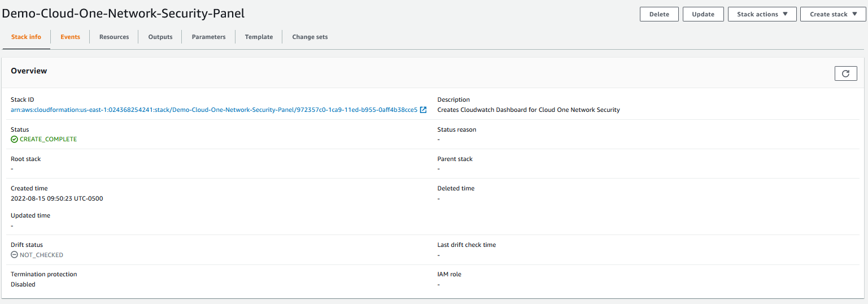Switch to the Parameters tab
The width and height of the screenshot is (868, 304).
tap(208, 37)
